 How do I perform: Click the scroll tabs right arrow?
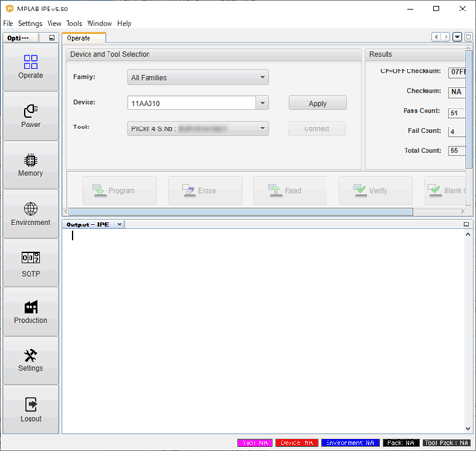[x=446, y=37]
